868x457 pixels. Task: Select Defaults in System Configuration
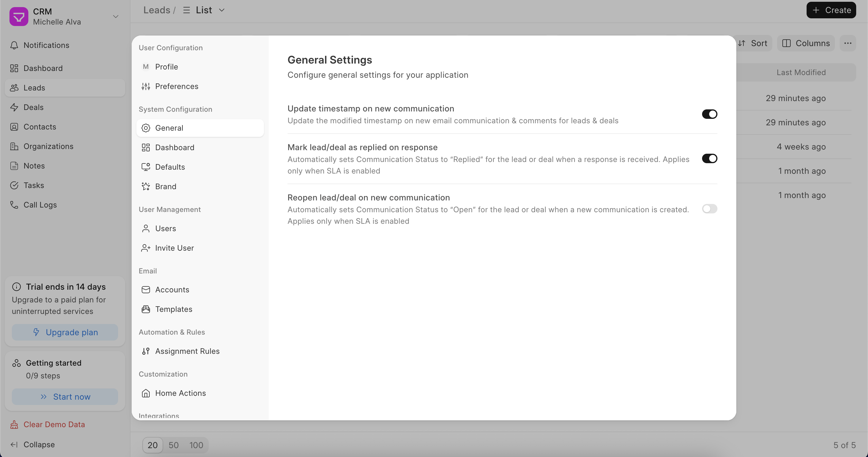pos(170,167)
